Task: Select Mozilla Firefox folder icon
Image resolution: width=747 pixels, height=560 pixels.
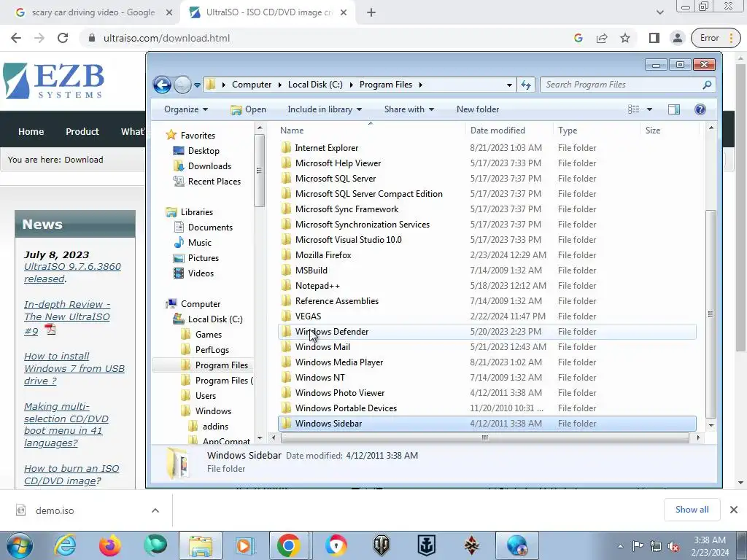Action: (286, 254)
